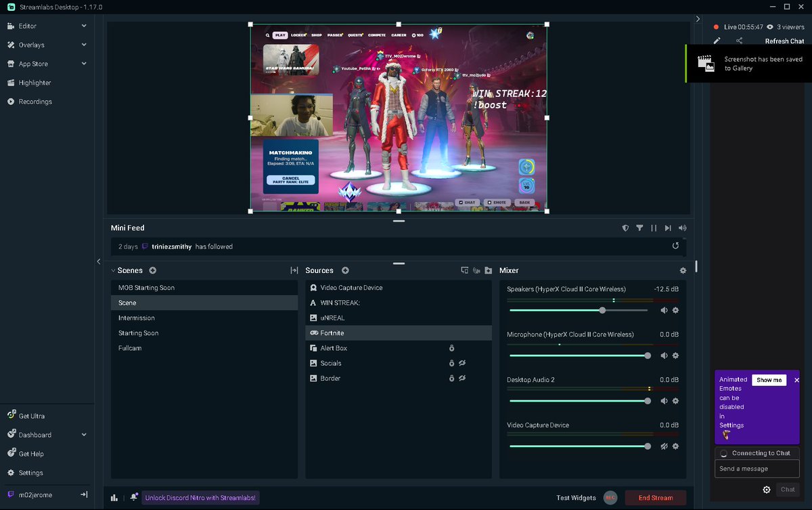Select the uNREAL source

click(399, 318)
